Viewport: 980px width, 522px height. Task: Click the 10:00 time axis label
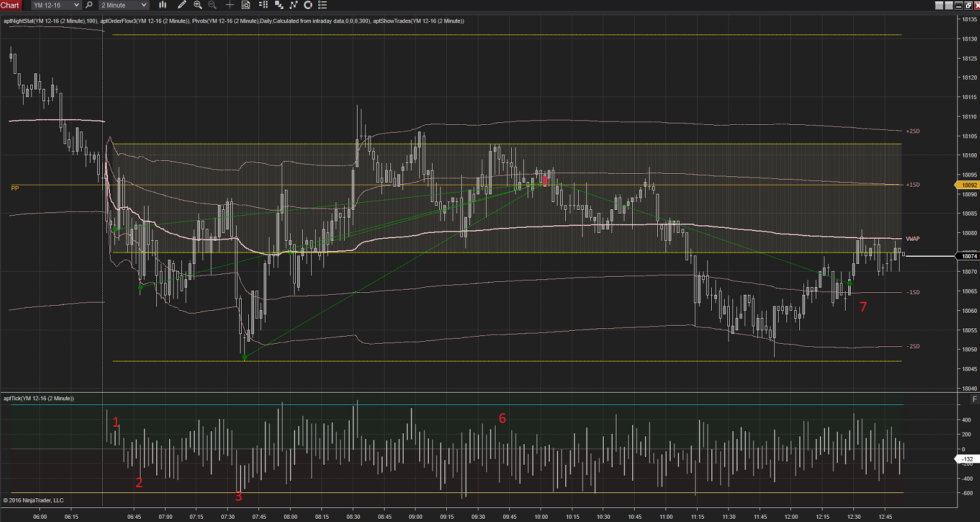click(541, 517)
